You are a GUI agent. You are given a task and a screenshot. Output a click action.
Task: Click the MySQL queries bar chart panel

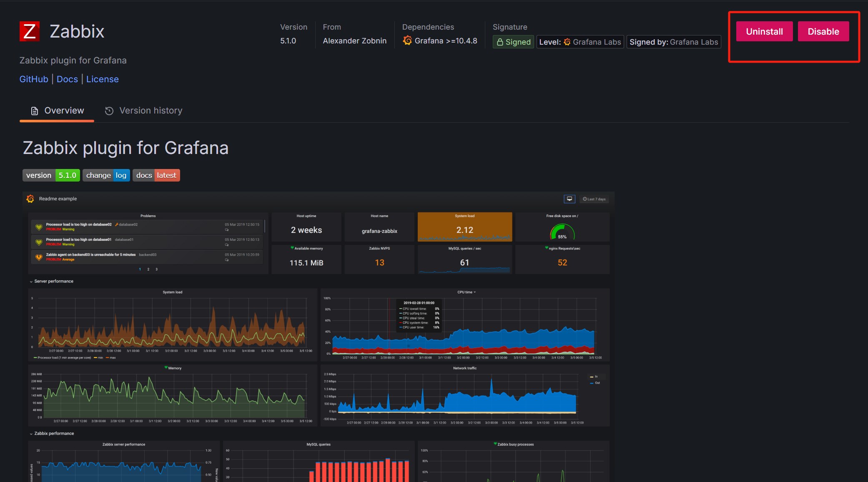[319, 462]
